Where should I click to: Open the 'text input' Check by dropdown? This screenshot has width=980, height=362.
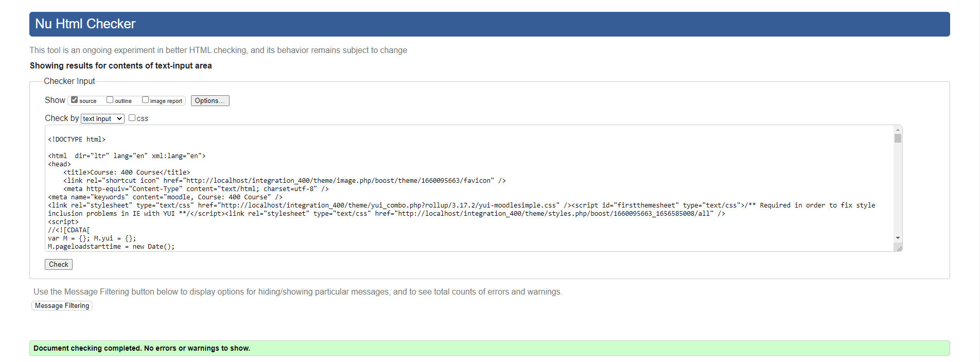coord(102,118)
